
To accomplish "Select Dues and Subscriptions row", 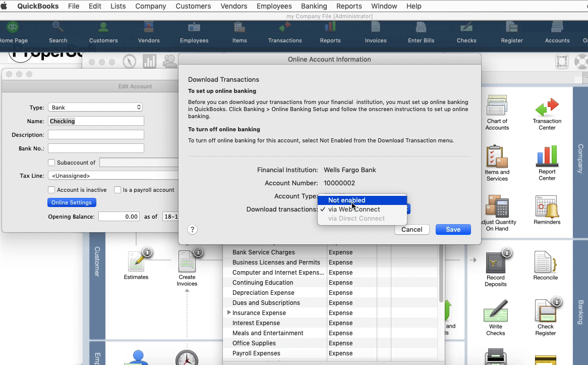I will [330, 303].
